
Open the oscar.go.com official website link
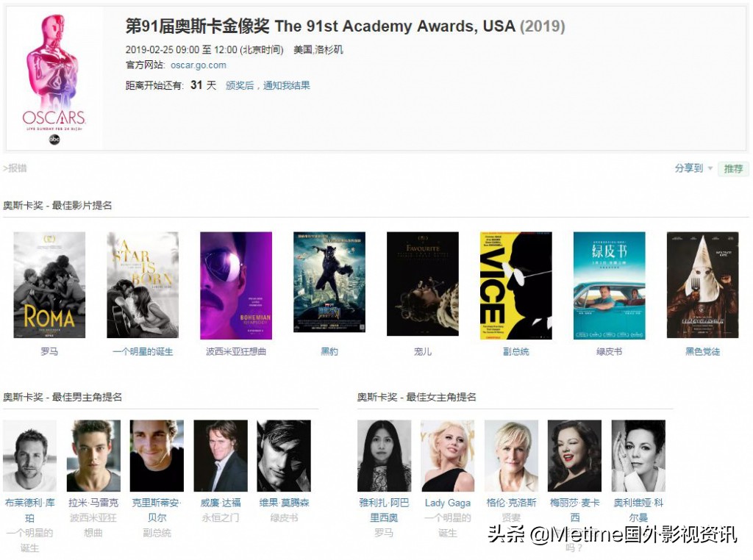[198, 65]
